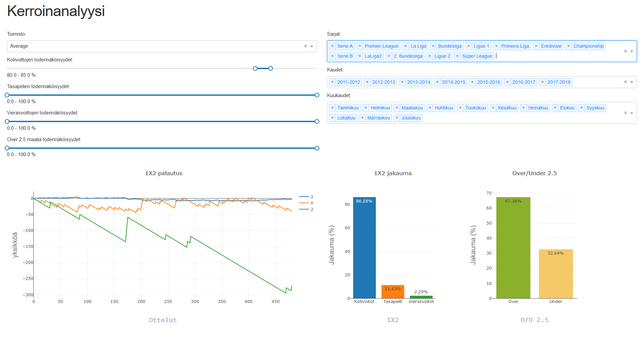Expand the Kuukaudet dropdown list
Image resolution: width=644 pixels, height=347 pixels.
pyautogui.click(x=632, y=113)
